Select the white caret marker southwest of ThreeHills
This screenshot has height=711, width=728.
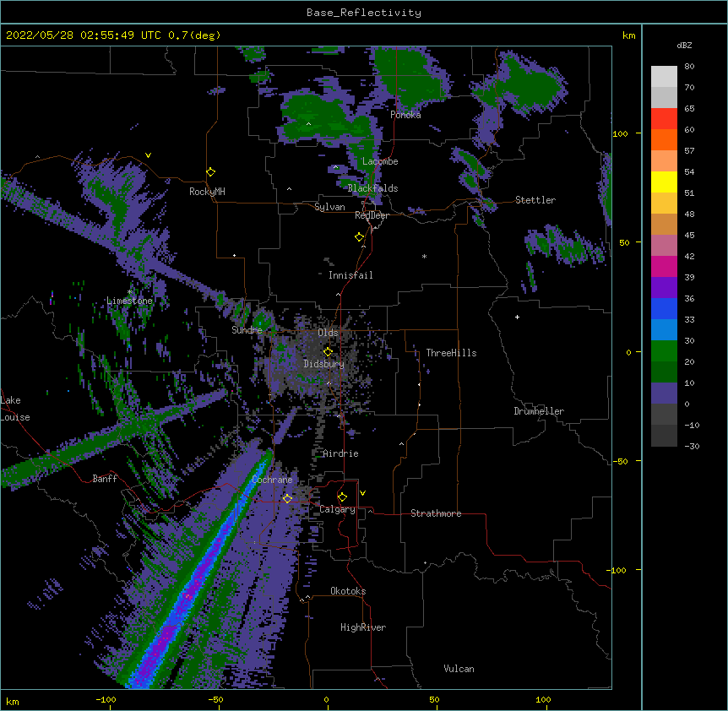click(x=402, y=444)
